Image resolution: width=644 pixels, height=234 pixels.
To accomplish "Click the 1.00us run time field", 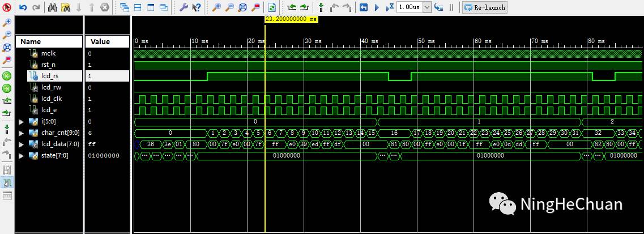I will pyautogui.click(x=409, y=7).
